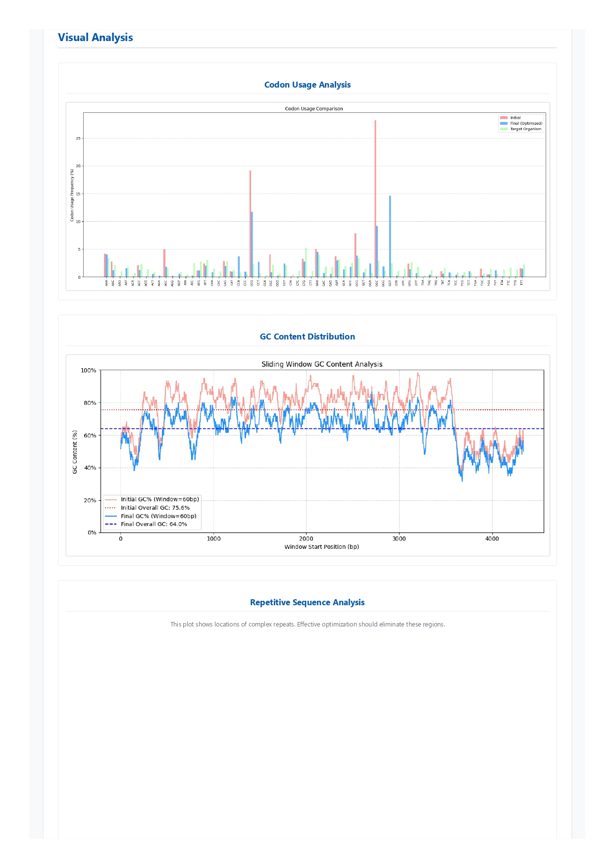Click the blue Final (Optimized) legend swatch
This screenshot has height=868, width=614.
pyautogui.click(x=504, y=123)
